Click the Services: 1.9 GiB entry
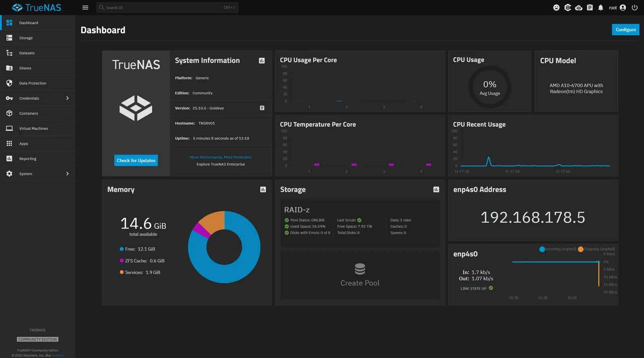 [140, 272]
